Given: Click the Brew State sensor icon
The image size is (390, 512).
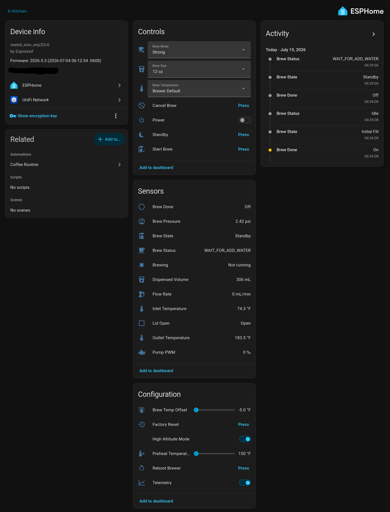Looking at the screenshot, I should 141,236.
